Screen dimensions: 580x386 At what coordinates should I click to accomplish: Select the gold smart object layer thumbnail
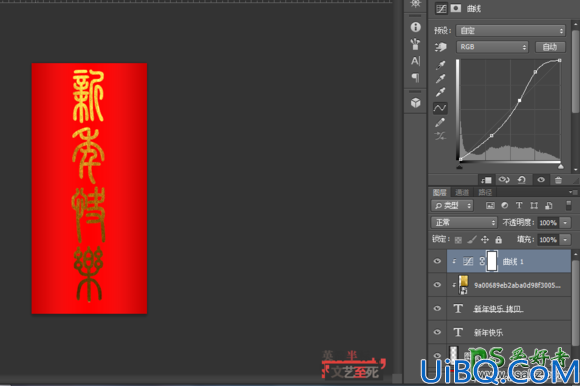click(x=463, y=285)
